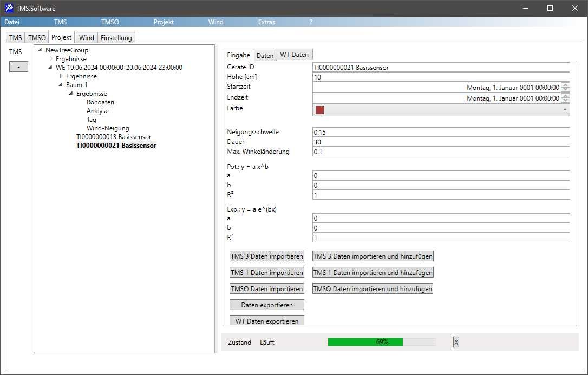Collapse Ergebnisse under Baum 1
The height and width of the screenshot is (375, 588).
click(71, 93)
